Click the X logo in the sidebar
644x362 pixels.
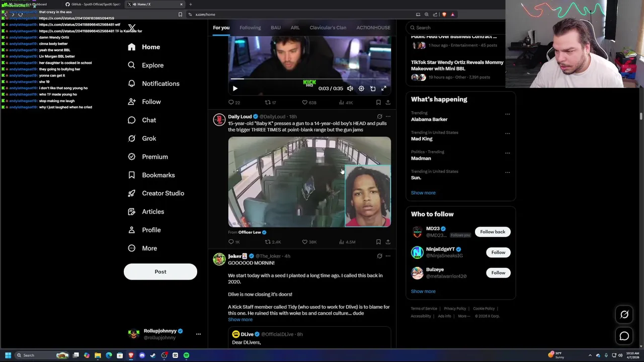pos(132,28)
